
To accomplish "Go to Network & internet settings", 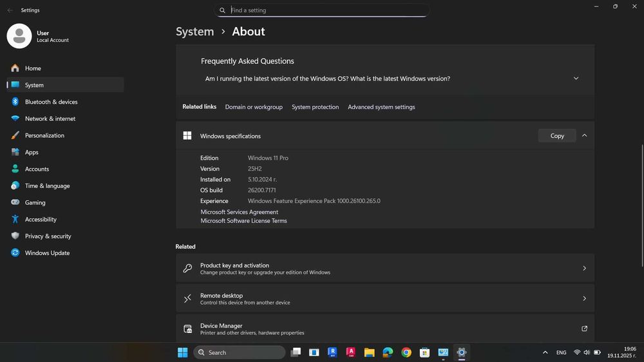I will [65, 119].
